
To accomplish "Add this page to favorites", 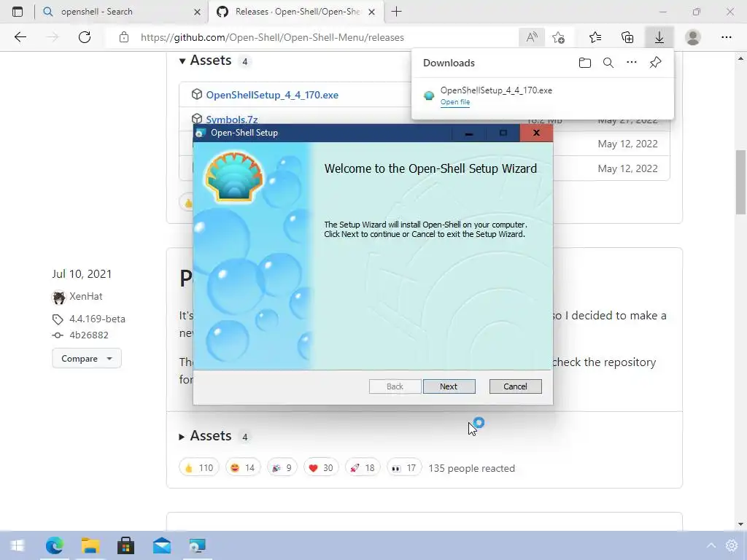I will pos(558,37).
